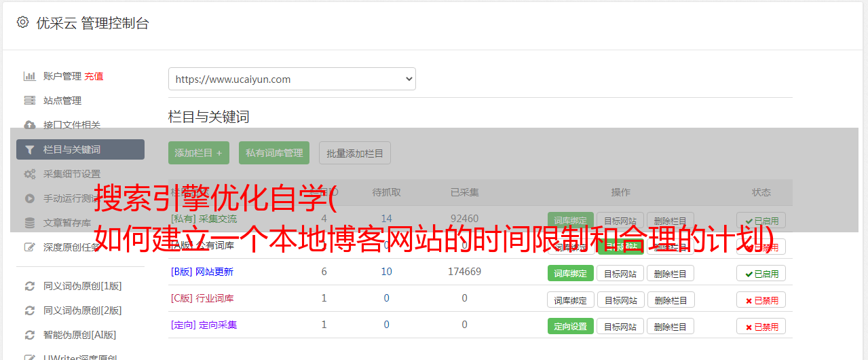The height and width of the screenshot is (360, 868).
Task: Click 目标网站 in the 行业词库 row
Action: (x=620, y=300)
